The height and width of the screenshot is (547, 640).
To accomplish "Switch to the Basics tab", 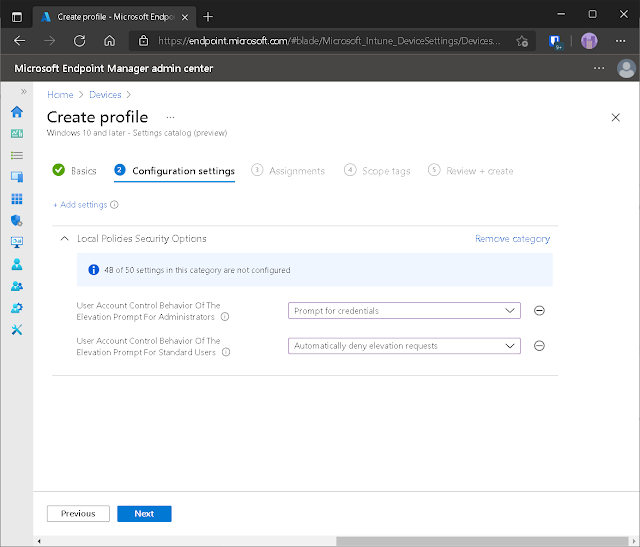I will coord(75,171).
